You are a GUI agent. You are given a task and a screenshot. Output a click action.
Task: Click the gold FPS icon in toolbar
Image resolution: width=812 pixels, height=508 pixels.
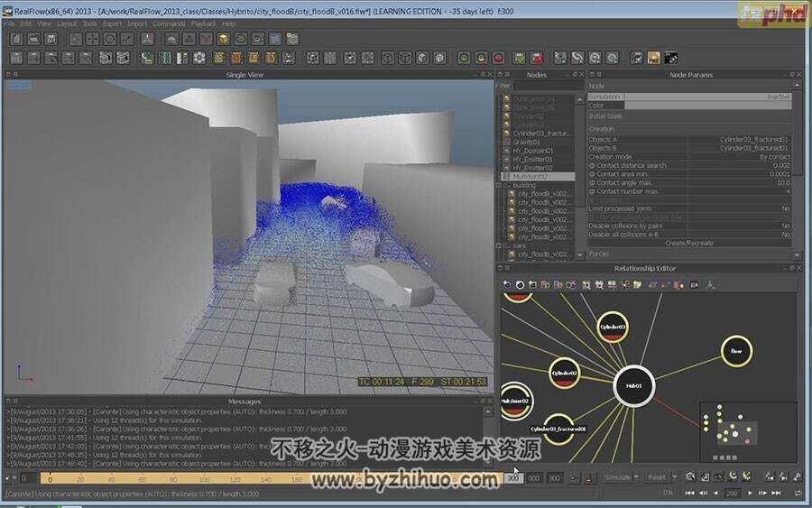[x=653, y=58]
